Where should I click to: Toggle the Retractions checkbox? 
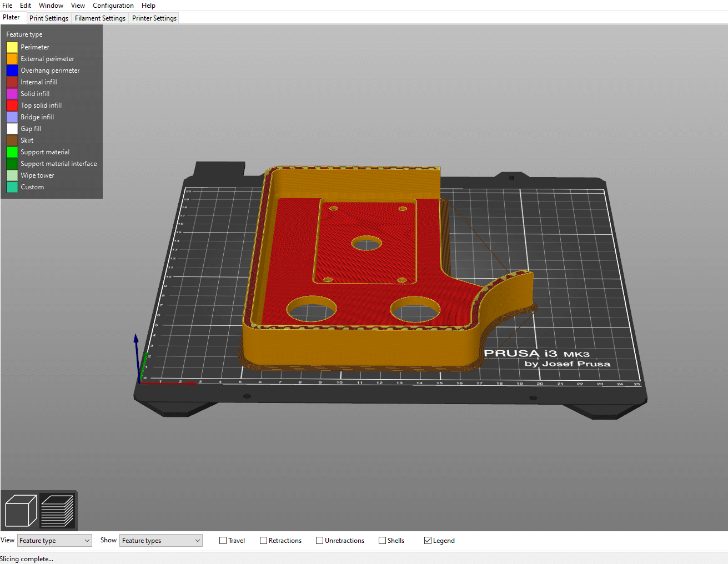tap(264, 541)
